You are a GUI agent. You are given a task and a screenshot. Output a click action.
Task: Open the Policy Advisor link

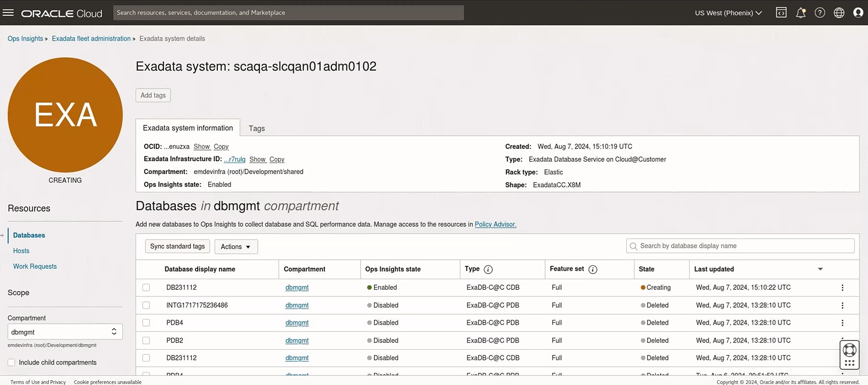point(495,224)
